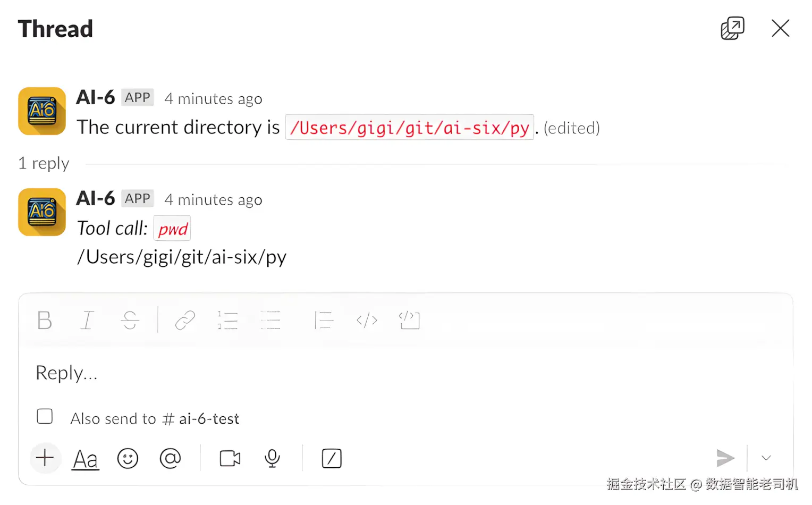Mention someone with the @ icon
Image resolution: width=812 pixels, height=505 pixels.
tap(170, 458)
